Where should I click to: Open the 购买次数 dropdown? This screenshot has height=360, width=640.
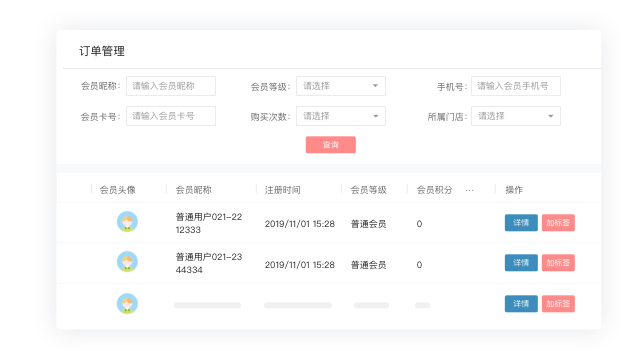pos(341,116)
